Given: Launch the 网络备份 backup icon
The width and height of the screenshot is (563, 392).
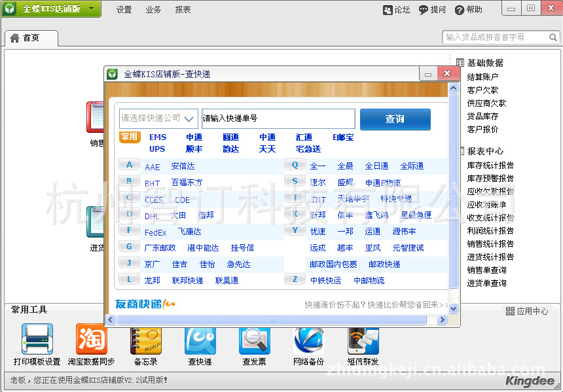Looking at the screenshot, I should pos(308,339).
